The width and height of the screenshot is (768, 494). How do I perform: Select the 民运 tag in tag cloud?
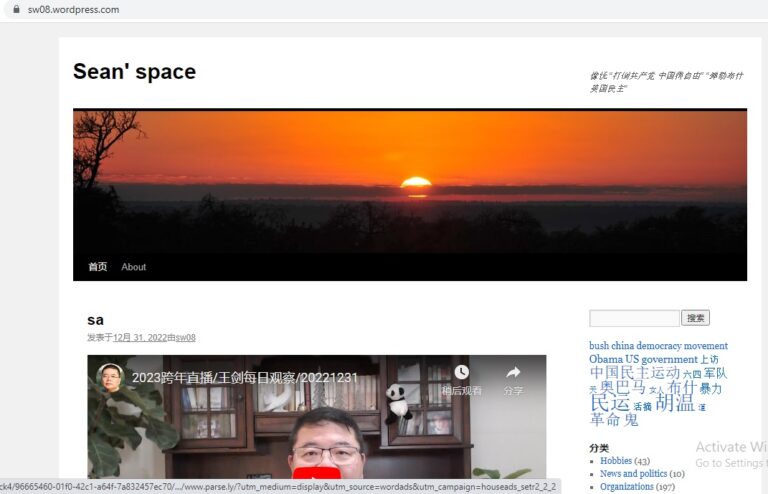(x=610, y=403)
